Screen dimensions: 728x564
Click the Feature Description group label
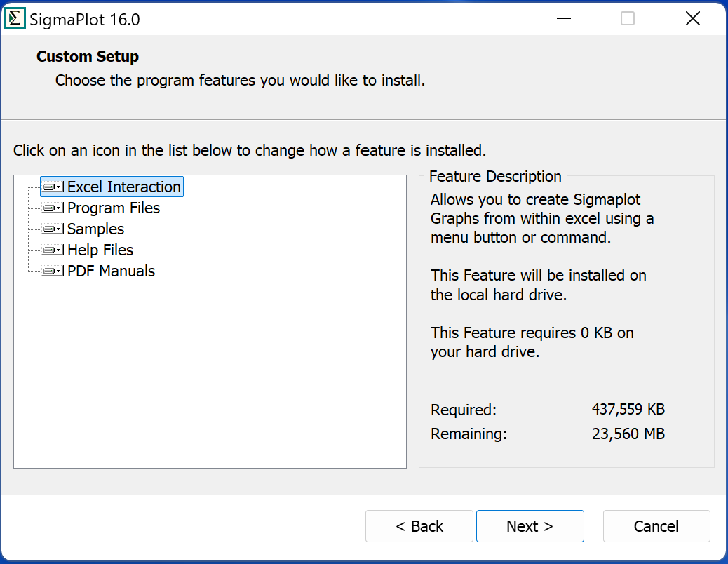495,176
